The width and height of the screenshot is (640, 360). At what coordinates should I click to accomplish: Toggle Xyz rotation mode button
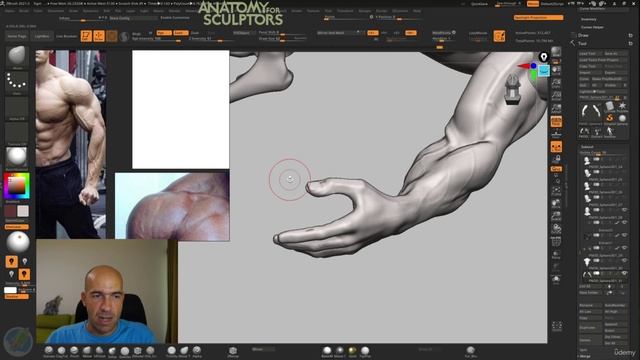(556, 169)
